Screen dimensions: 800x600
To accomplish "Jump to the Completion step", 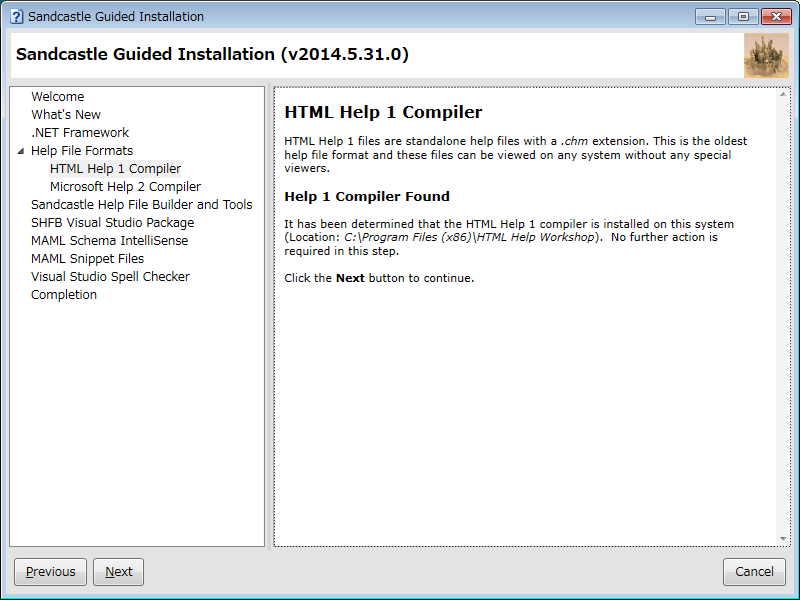I will tap(64, 294).
